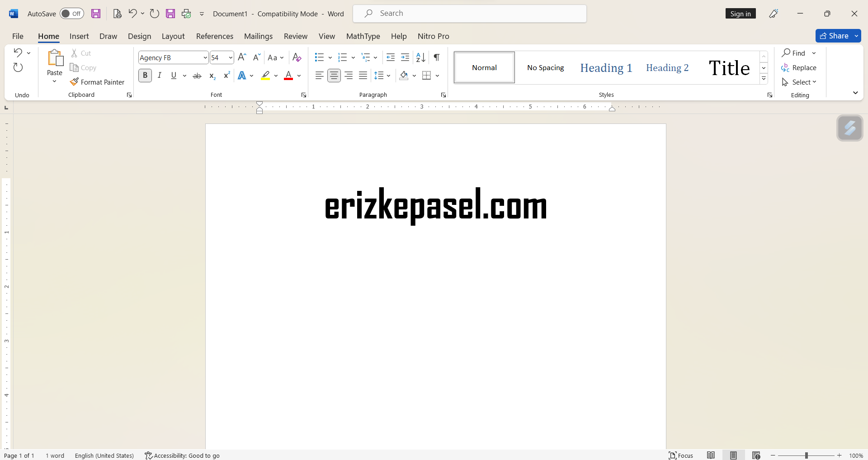Open the line spacing dropdown
868x460 pixels.
coord(388,76)
